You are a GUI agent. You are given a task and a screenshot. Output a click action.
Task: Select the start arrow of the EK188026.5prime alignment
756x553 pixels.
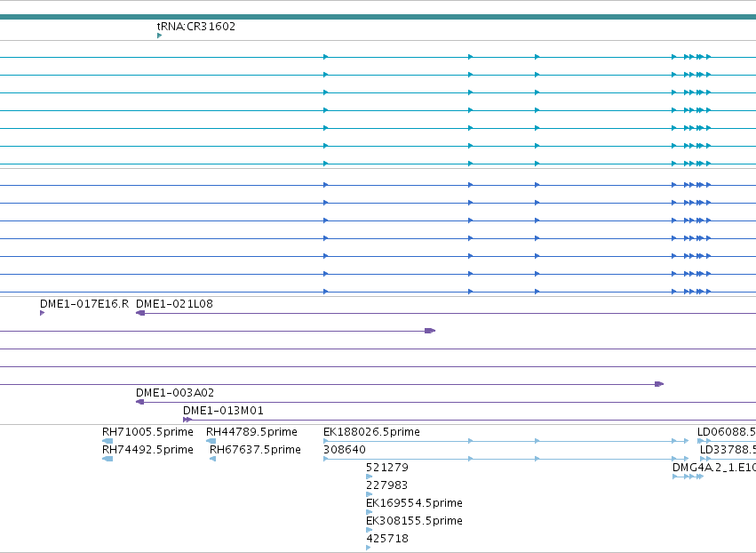326,441
